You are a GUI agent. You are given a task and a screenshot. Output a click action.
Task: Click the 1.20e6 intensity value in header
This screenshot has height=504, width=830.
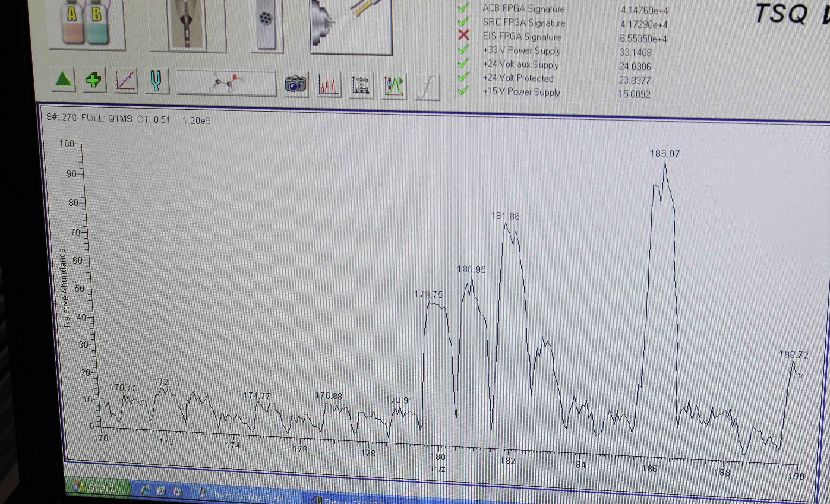point(196,121)
